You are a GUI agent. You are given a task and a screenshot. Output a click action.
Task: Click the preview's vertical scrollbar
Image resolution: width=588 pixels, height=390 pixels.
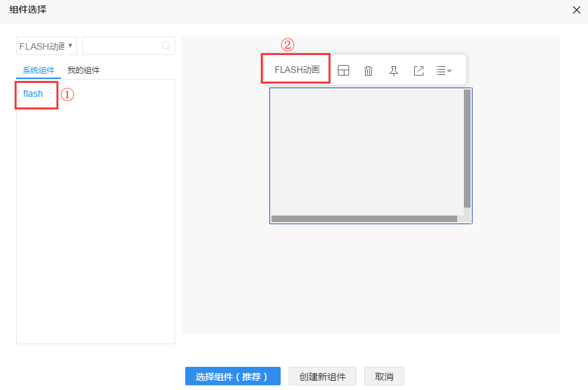[467, 149]
